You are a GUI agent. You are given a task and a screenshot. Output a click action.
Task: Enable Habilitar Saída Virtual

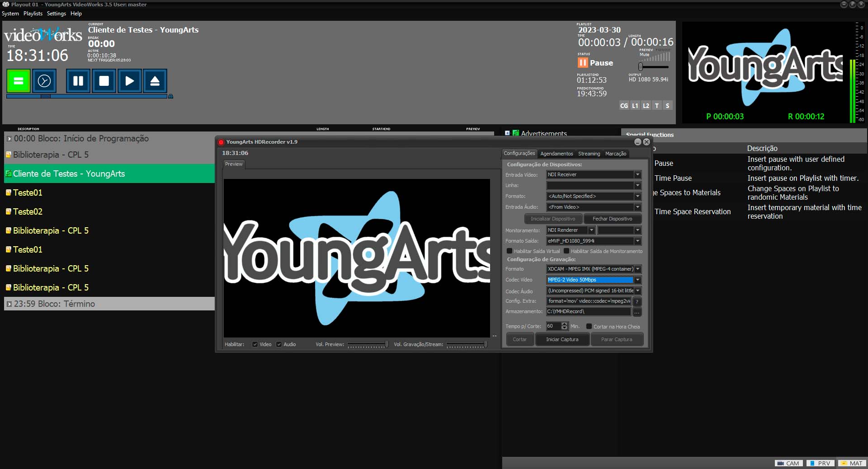coord(509,251)
